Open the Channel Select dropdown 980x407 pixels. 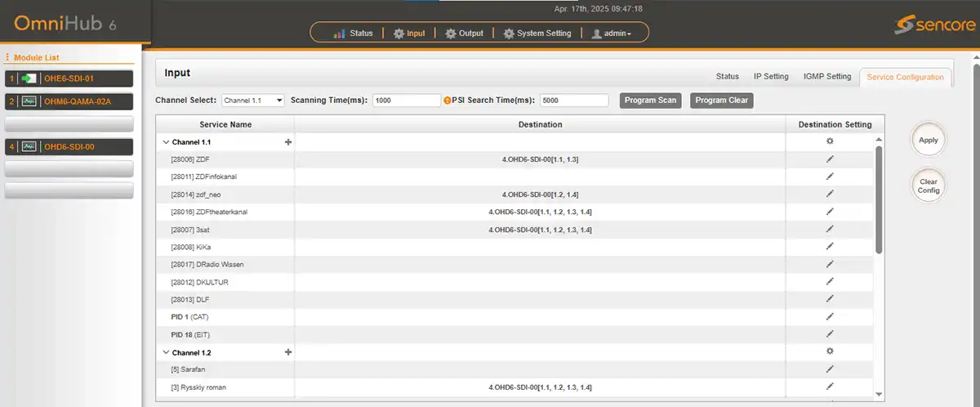[x=253, y=101]
